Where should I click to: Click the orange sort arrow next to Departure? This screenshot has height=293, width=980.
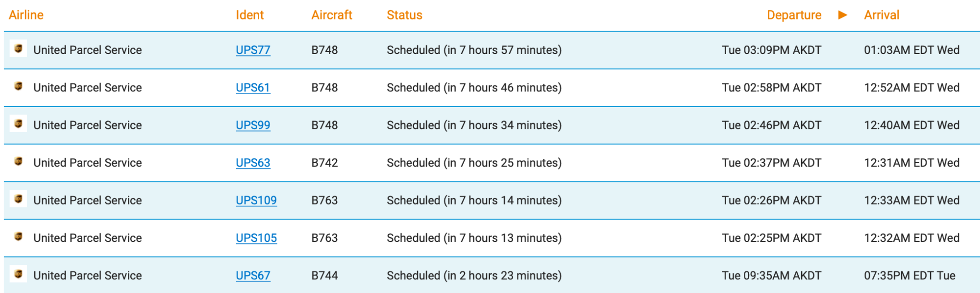pyautogui.click(x=842, y=15)
